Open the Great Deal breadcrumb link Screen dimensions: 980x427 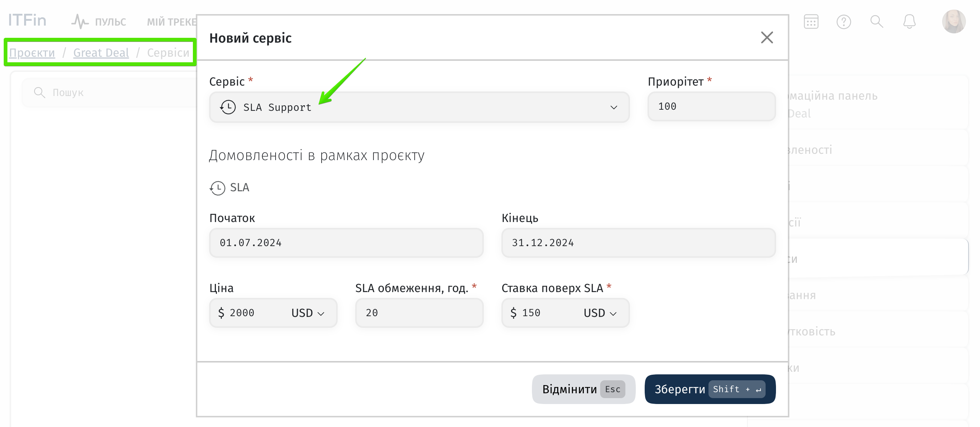coord(101,53)
